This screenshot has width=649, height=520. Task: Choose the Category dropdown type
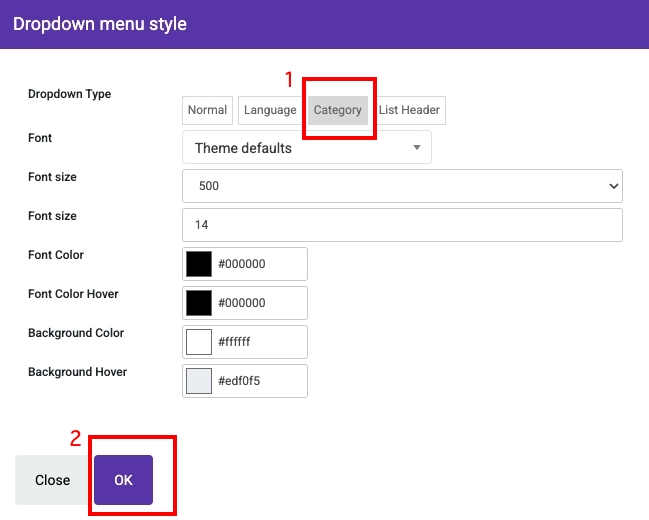point(337,110)
